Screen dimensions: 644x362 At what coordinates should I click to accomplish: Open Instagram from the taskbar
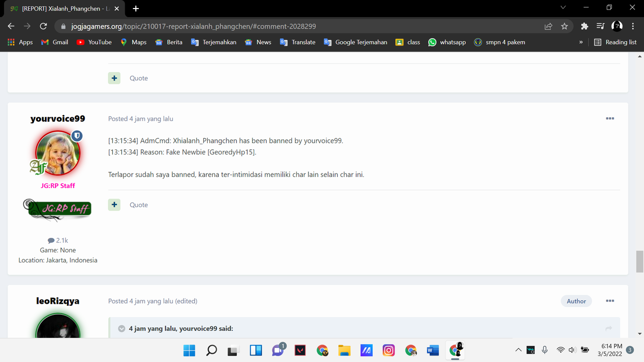388,350
